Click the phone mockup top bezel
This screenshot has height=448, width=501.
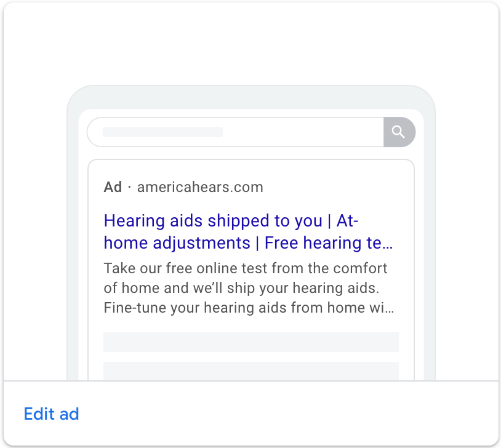(251, 97)
